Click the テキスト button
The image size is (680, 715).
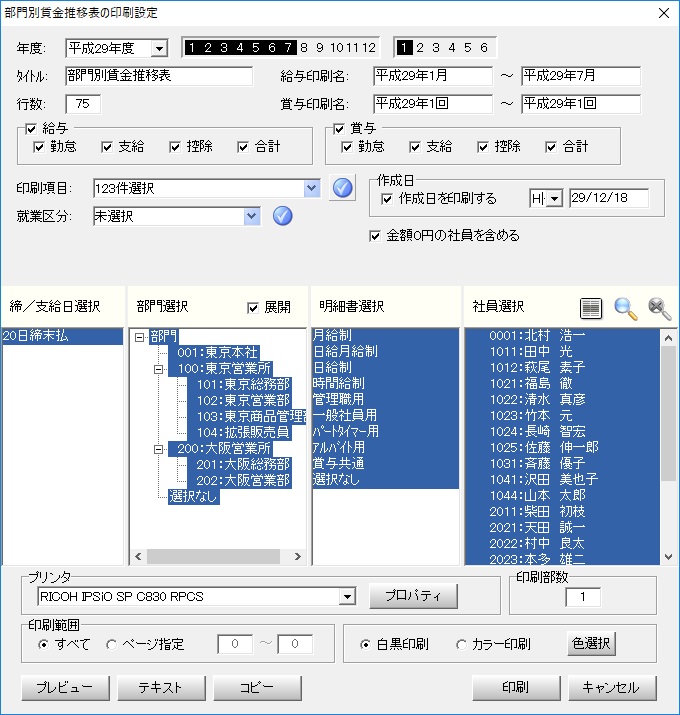click(x=161, y=688)
